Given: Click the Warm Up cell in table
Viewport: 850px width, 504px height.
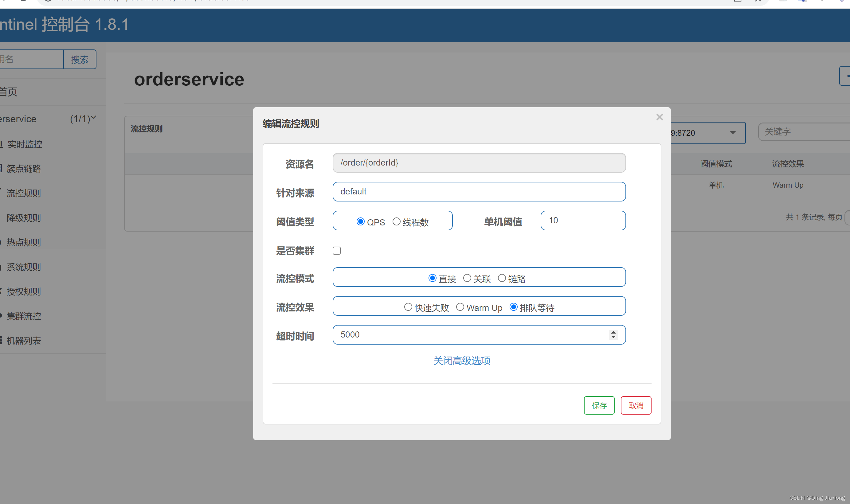Looking at the screenshot, I should click(x=788, y=185).
